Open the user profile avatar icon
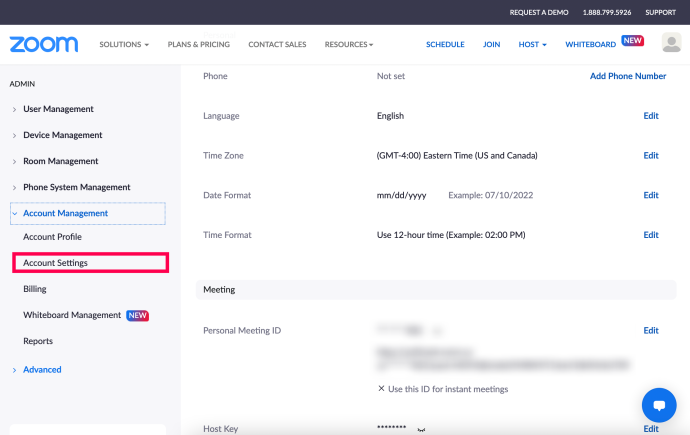Viewport: 690px width, 435px height. 671,43
